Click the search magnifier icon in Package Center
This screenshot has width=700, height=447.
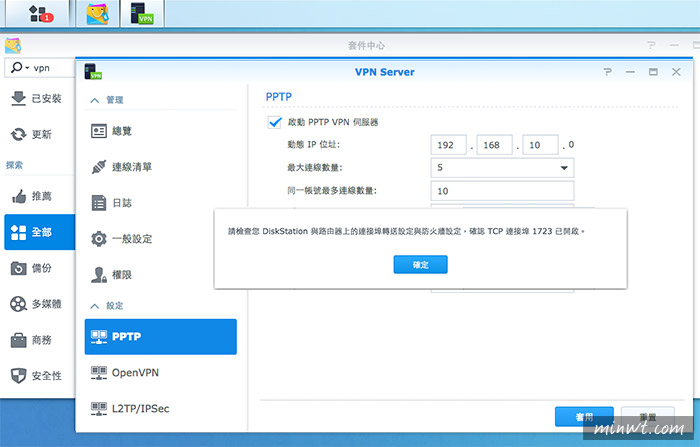(x=17, y=67)
